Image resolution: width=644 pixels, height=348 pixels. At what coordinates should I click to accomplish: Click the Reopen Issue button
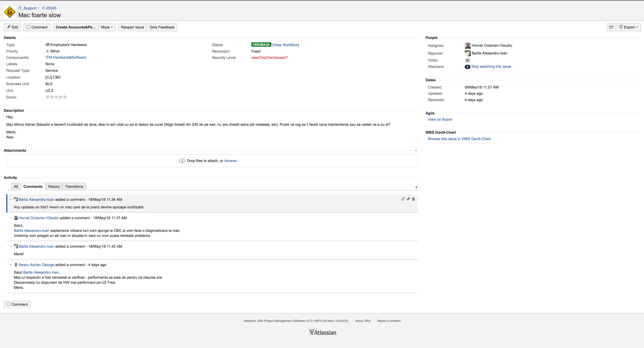133,27
